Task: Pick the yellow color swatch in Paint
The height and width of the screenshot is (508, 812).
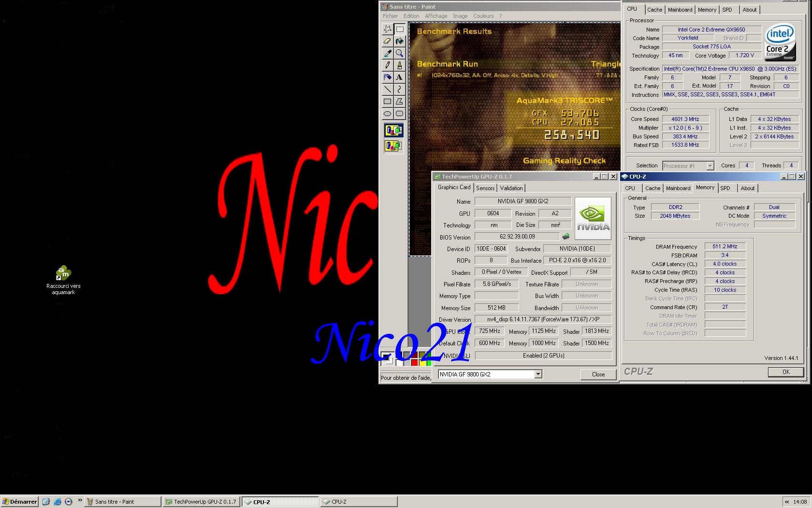Action: tap(422, 362)
